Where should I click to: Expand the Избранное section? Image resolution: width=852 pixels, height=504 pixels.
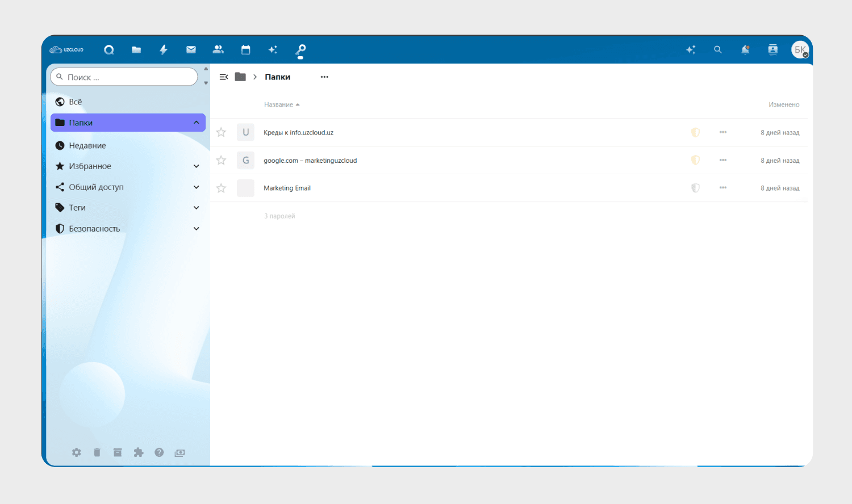tap(196, 166)
